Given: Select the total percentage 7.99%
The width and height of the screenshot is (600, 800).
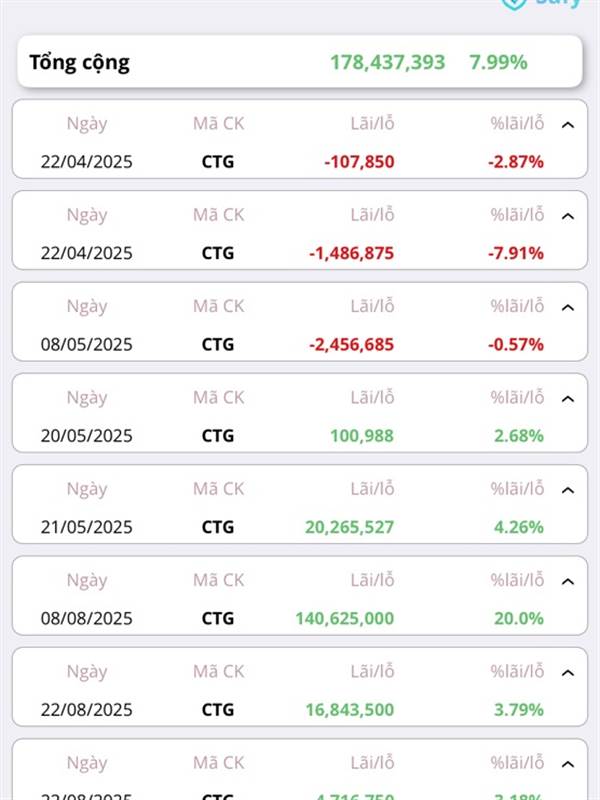Looking at the screenshot, I should (x=498, y=62).
